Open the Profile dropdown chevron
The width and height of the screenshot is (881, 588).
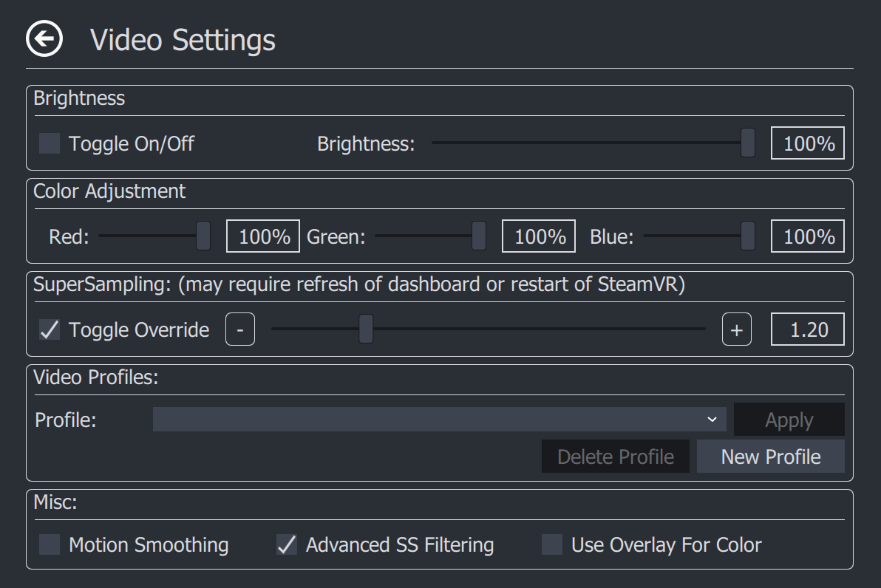(x=712, y=420)
